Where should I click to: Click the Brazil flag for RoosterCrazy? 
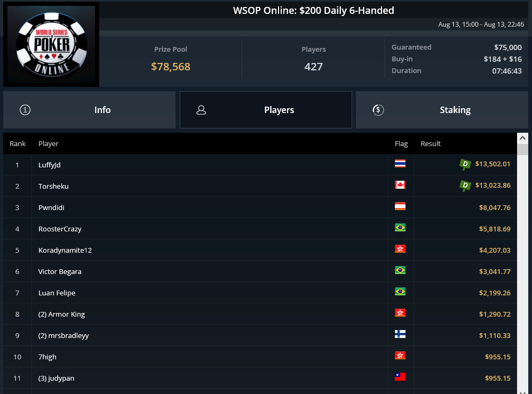tap(400, 228)
